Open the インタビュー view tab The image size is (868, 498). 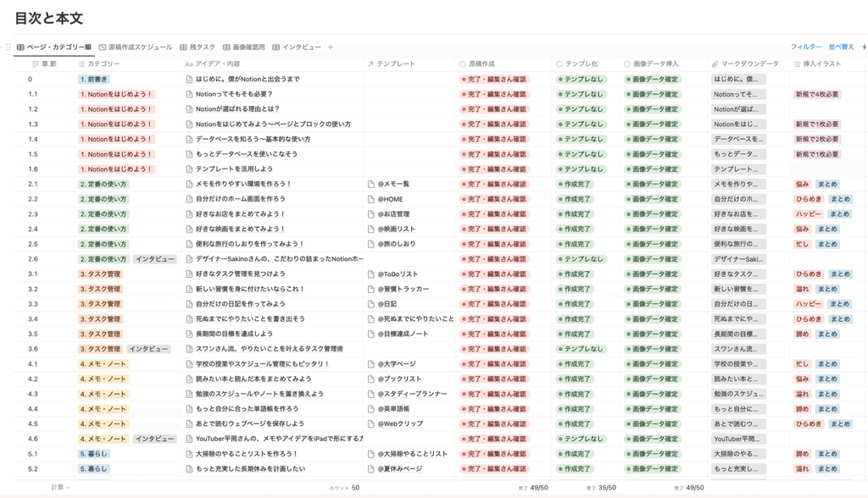296,47
